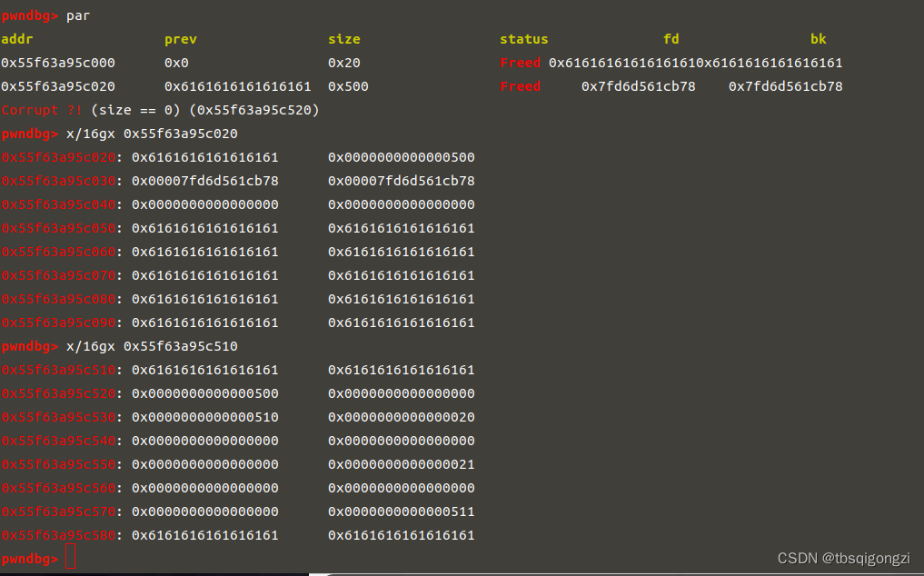Image resolution: width=924 pixels, height=576 pixels.
Task: Click the red address label "0x55f63a95c510:"
Action: (62, 371)
